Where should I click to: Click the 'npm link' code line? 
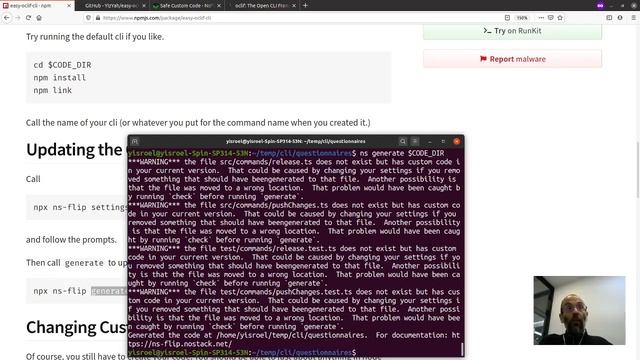tap(53, 90)
